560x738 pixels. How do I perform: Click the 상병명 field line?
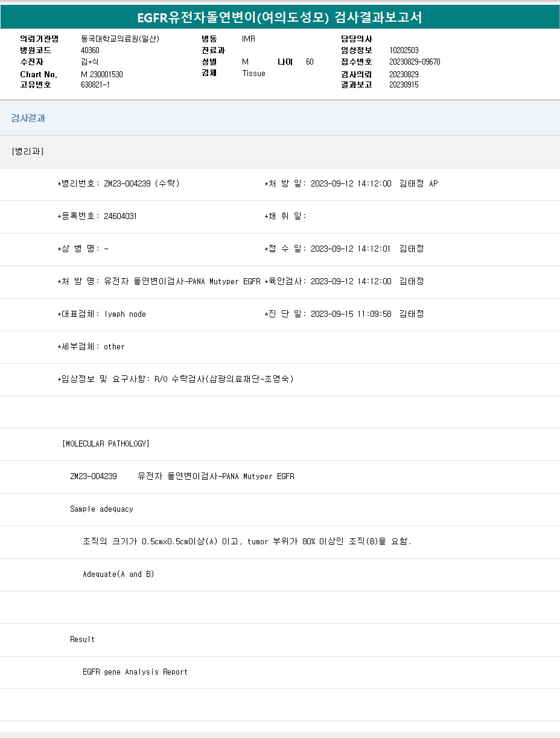pos(83,249)
